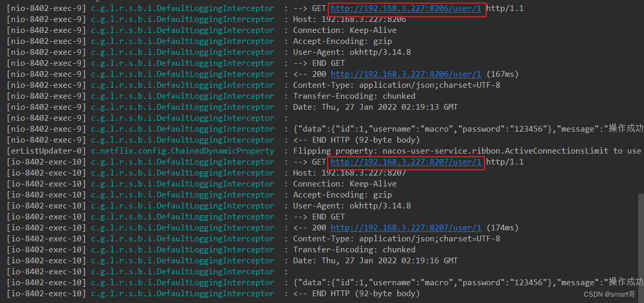Click the '(174ms)' response time

(x=502, y=228)
